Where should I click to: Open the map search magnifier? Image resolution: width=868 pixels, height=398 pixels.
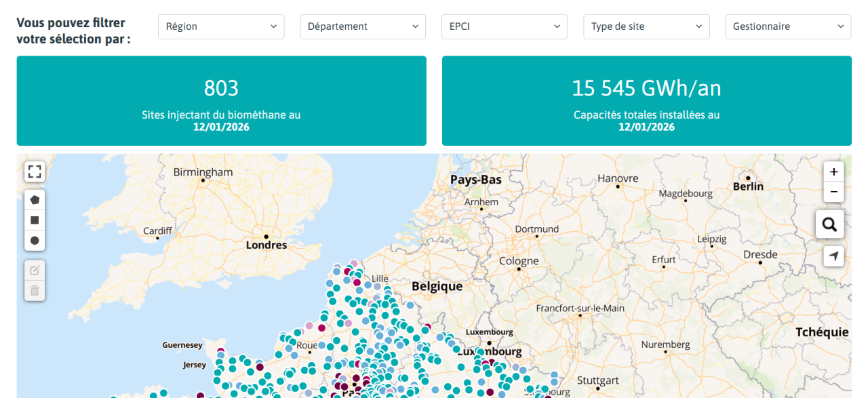tap(830, 224)
